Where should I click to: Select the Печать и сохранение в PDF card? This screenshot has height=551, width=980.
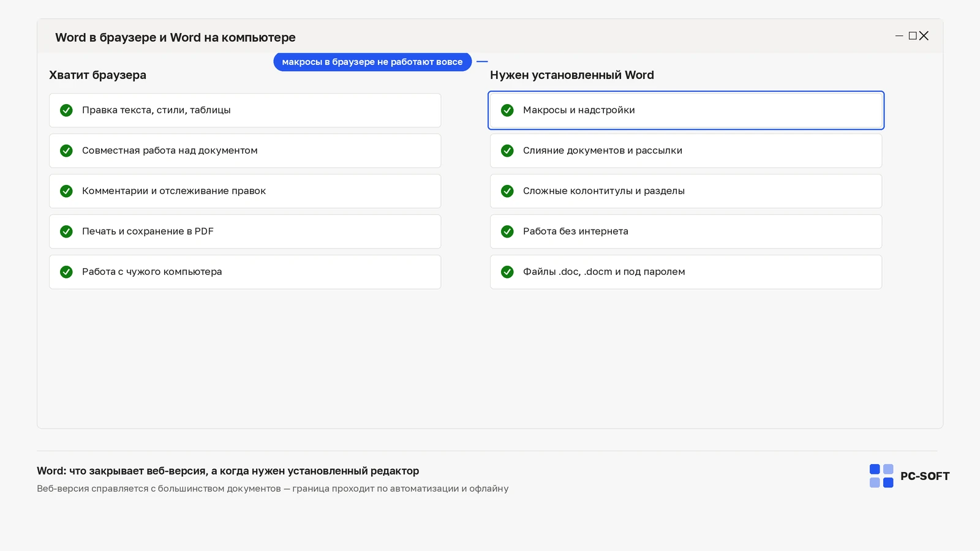[x=245, y=231]
